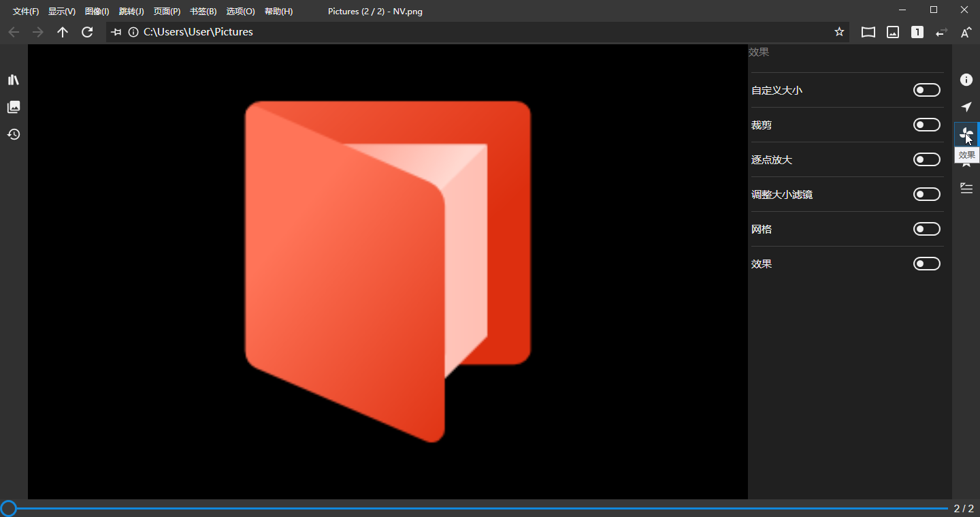Click the address bar path C:\Users\User\Pictures

[x=198, y=32]
